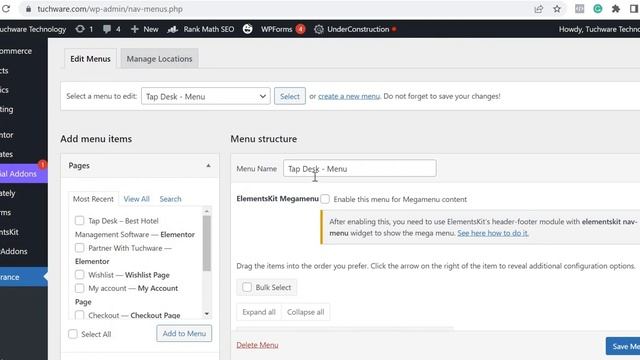
Task: Click the UnderConstruction gear icon
Action: pos(319,29)
